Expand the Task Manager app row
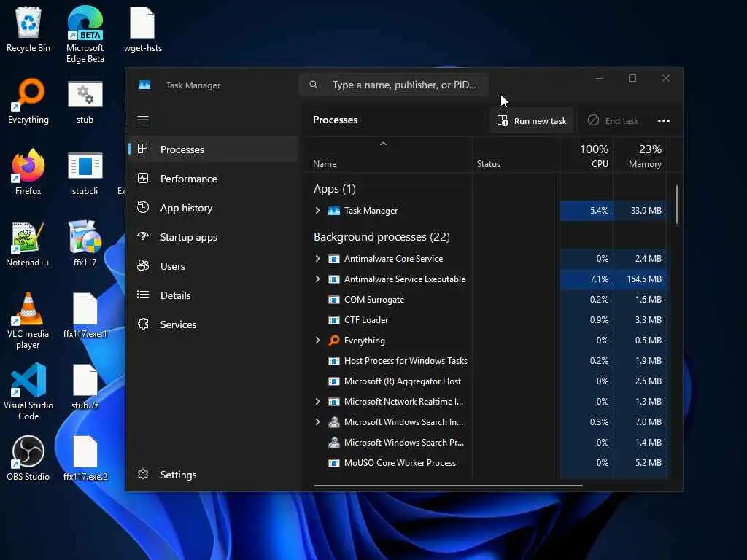This screenshot has height=560, width=747. (x=318, y=211)
